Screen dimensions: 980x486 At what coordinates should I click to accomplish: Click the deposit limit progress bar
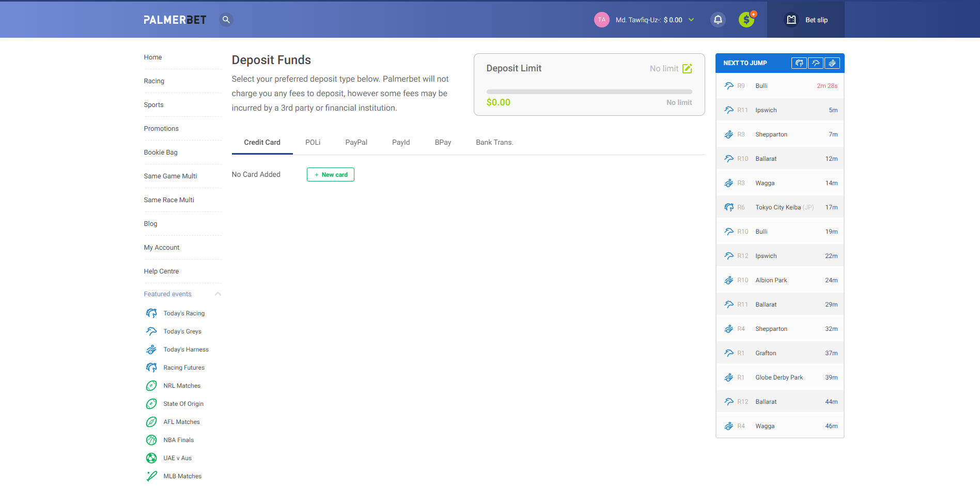pyautogui.click(x=589, y=92)
